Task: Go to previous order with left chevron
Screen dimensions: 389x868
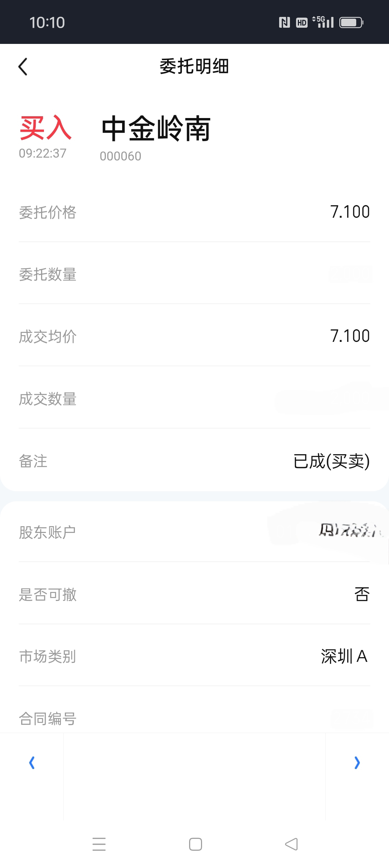Action: pos(32,763)
